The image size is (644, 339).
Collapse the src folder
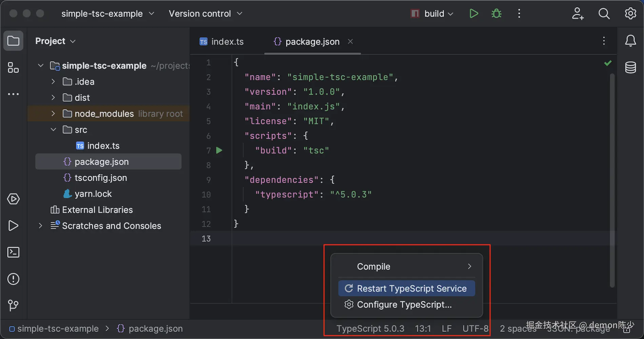coord(53,129)
